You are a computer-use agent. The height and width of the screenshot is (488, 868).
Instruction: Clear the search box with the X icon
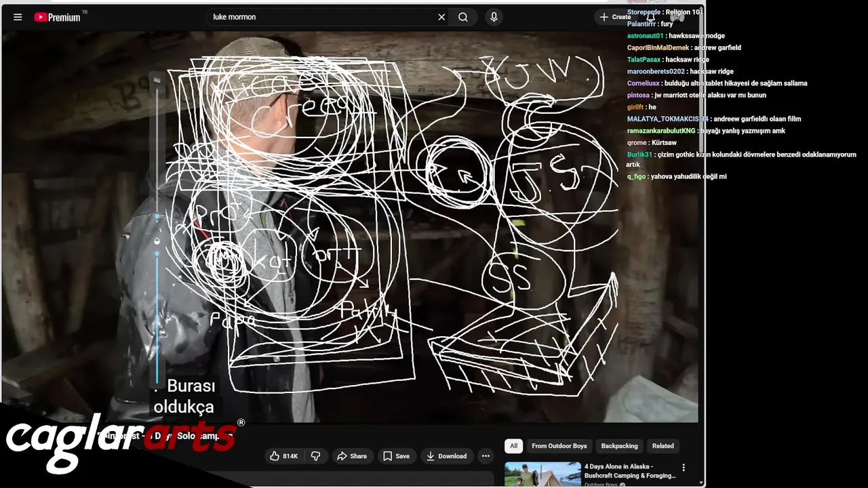pyautogui.click(x=441, y=17)
